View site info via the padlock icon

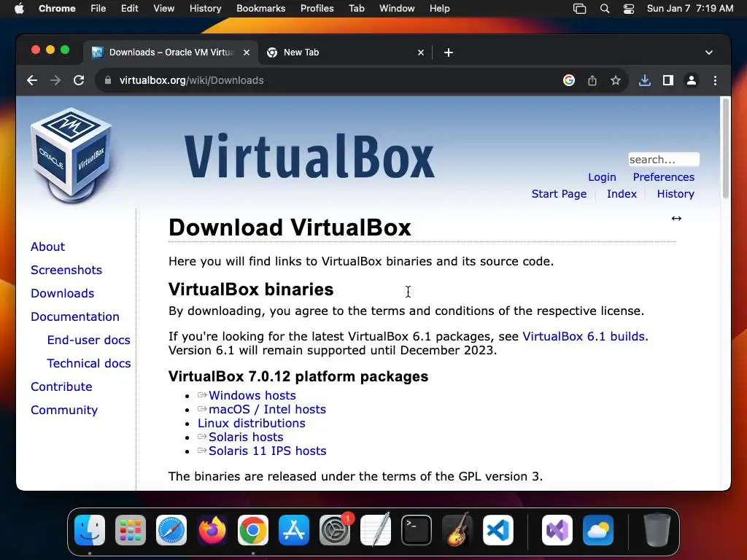point(108,80)
